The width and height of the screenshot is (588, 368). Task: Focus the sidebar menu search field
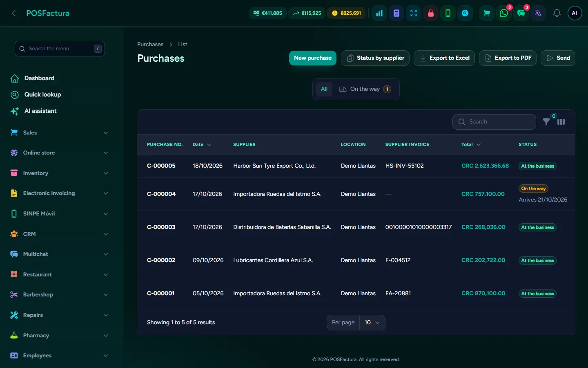pos(60,49)
